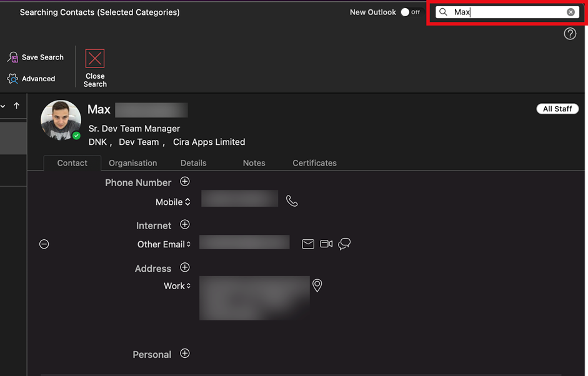Expand the sort order dropdown chevron
Screen dimensions: 588x376
click(3, 106)
